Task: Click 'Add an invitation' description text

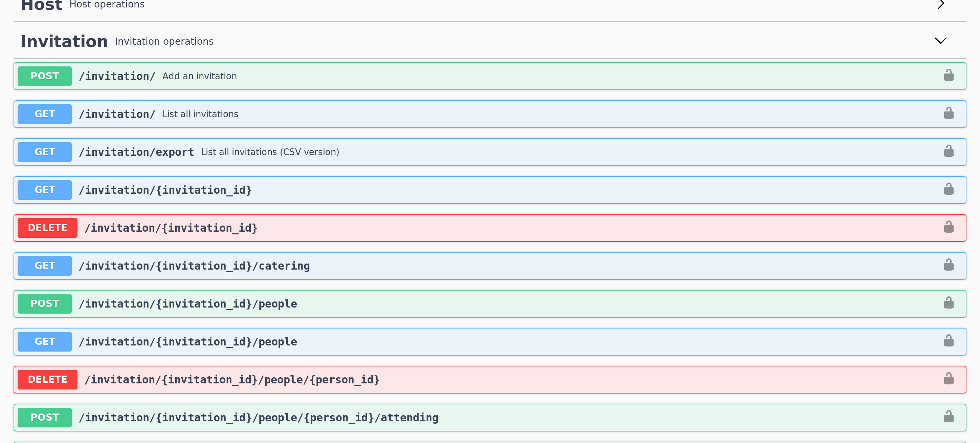Action: click(x=199, y=76)
